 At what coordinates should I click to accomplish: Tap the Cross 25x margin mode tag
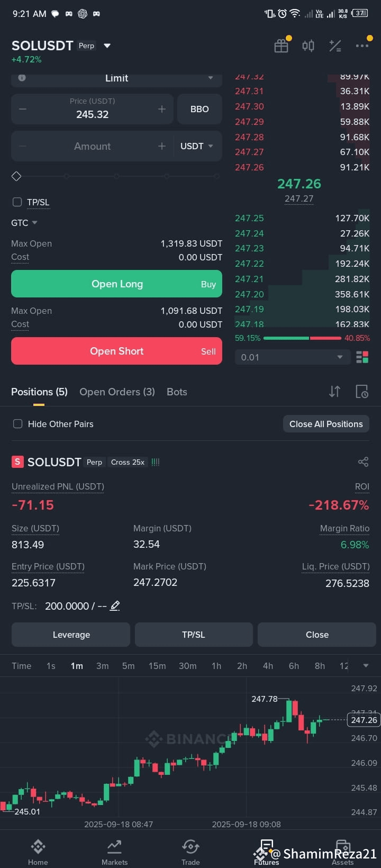coord(128,462)
